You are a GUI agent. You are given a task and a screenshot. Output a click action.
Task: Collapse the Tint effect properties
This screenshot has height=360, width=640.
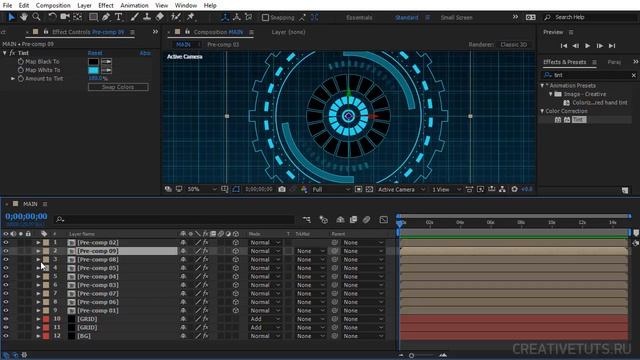pos(4,53)
